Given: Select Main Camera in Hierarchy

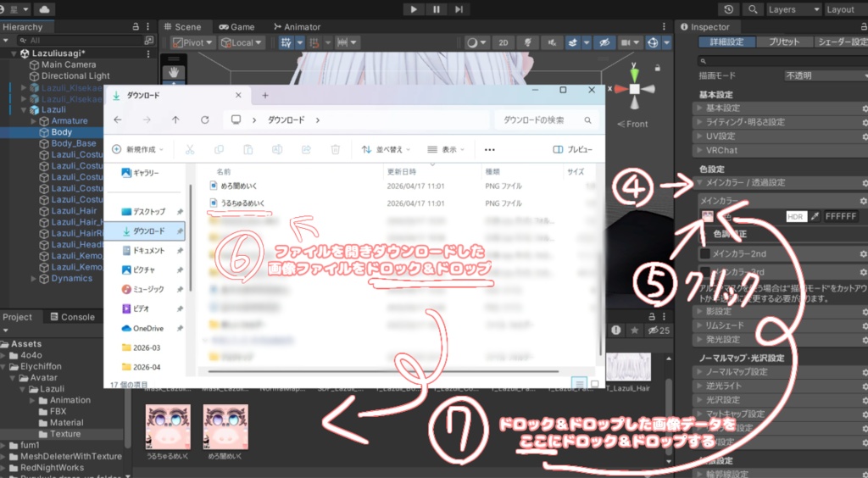Looking at the screenshot, I should [x=69, y=64].
